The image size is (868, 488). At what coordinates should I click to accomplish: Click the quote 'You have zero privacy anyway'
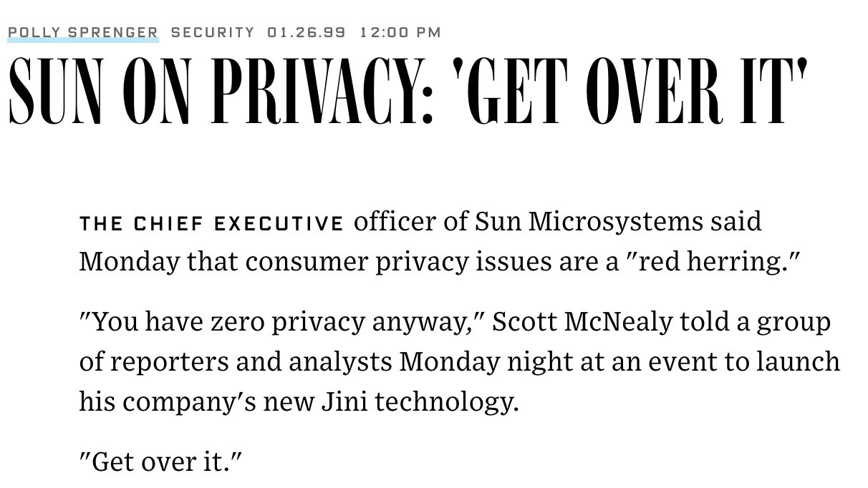(x=279, y=323)
